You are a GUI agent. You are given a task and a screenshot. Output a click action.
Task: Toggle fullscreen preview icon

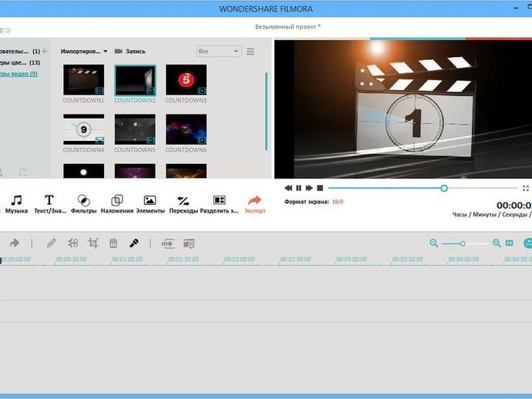[526, 188]
